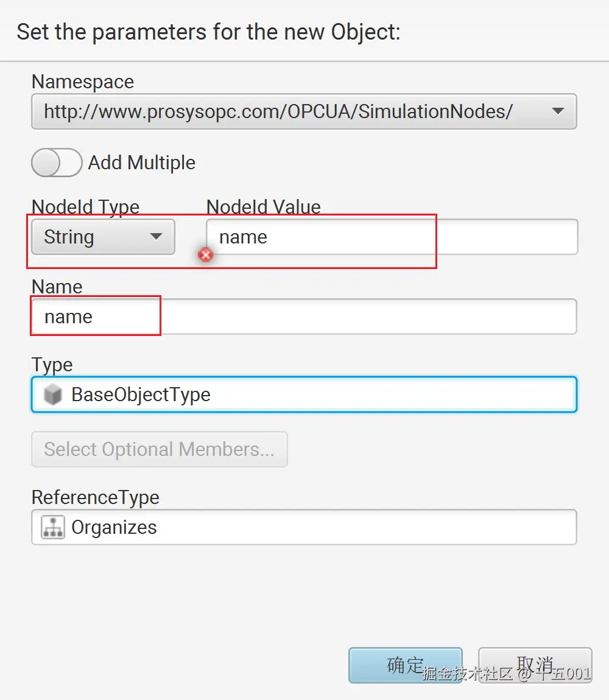The width and height of the screenshot is (609, 700).
Task: Open the NodeId Type String dropdown
Action: 103,237
